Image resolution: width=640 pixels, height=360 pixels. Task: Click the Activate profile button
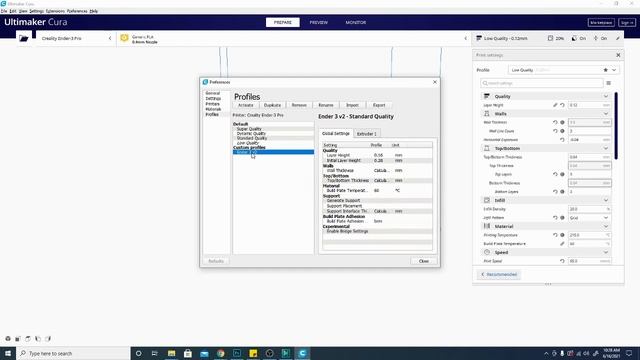coord(246,105)
